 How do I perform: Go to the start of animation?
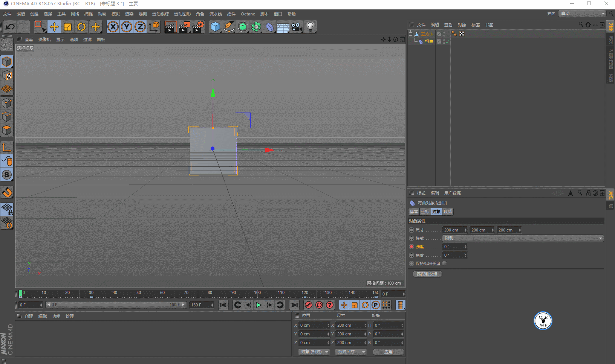[x=223, y=305]
